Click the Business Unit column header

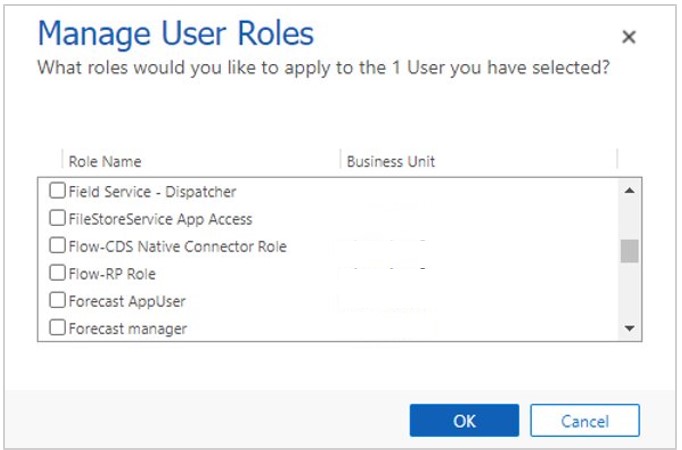coord(390,161)
